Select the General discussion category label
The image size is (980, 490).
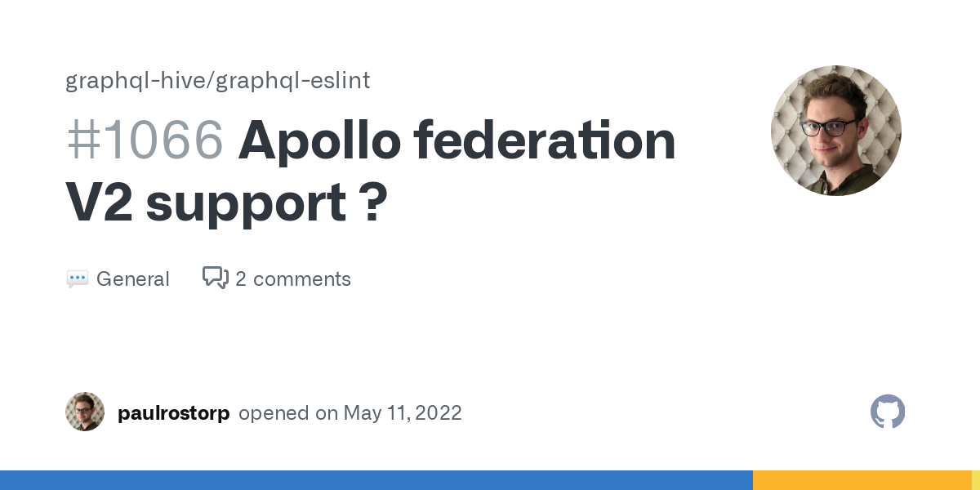(132, 279)
